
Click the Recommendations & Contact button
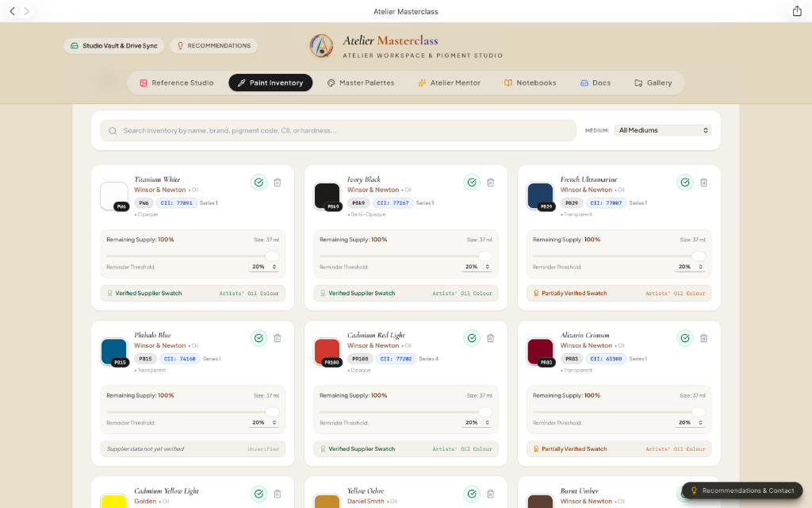742,491
